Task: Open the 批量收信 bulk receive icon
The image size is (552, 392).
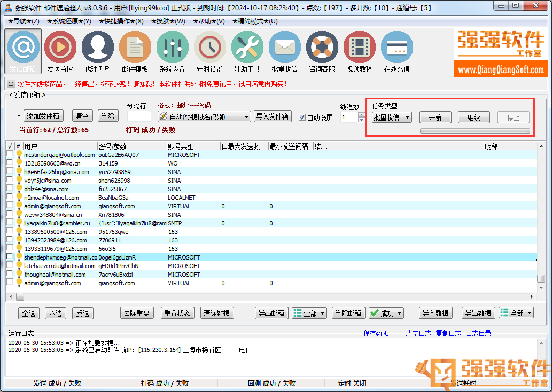Action: [x=284, y=51]
